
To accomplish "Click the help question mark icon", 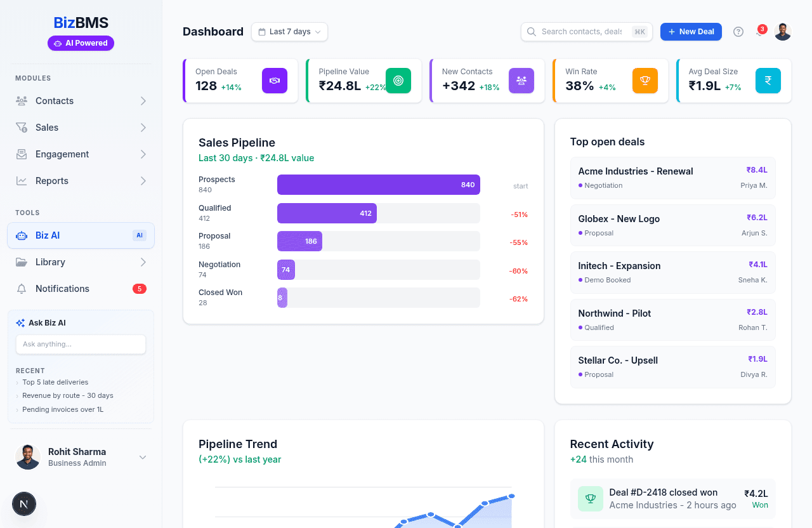I will 738,32.
